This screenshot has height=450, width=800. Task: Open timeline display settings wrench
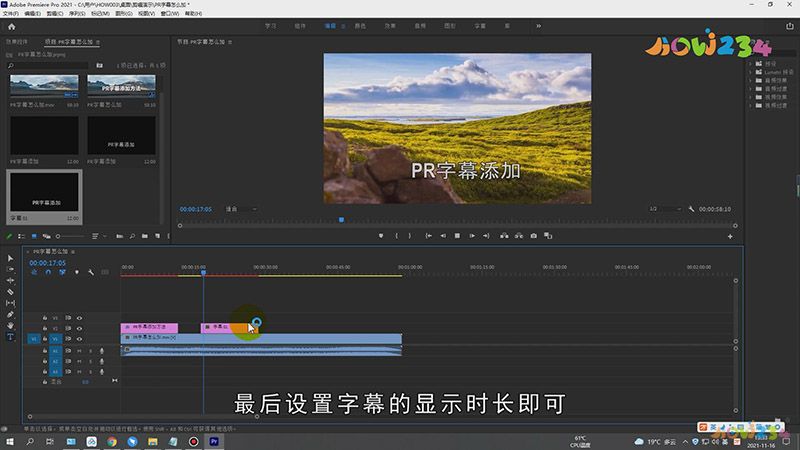pyautogui.click(x=91, y=272)
